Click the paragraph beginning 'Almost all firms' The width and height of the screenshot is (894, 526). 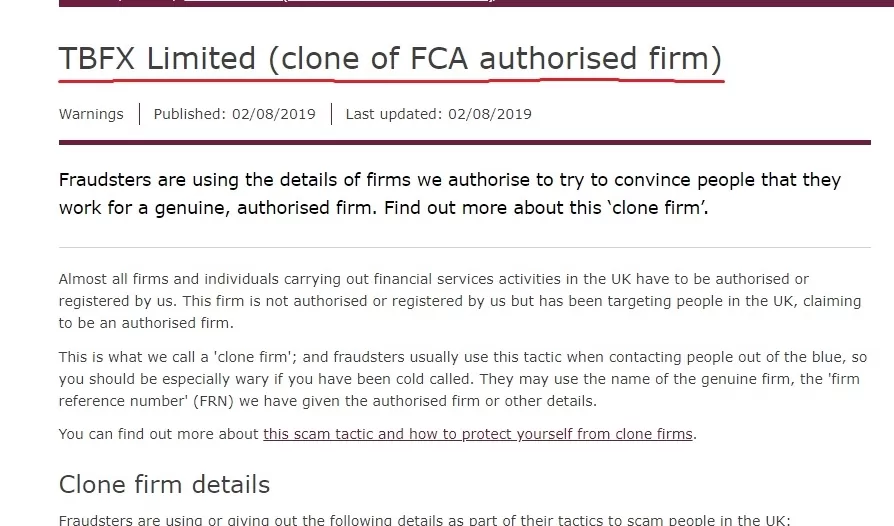click(x=460, y=301)
